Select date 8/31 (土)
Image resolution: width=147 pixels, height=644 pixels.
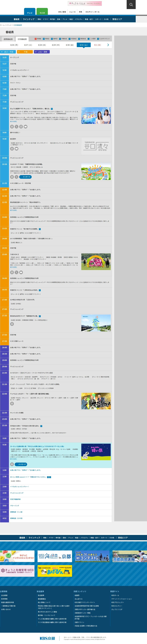84,45
